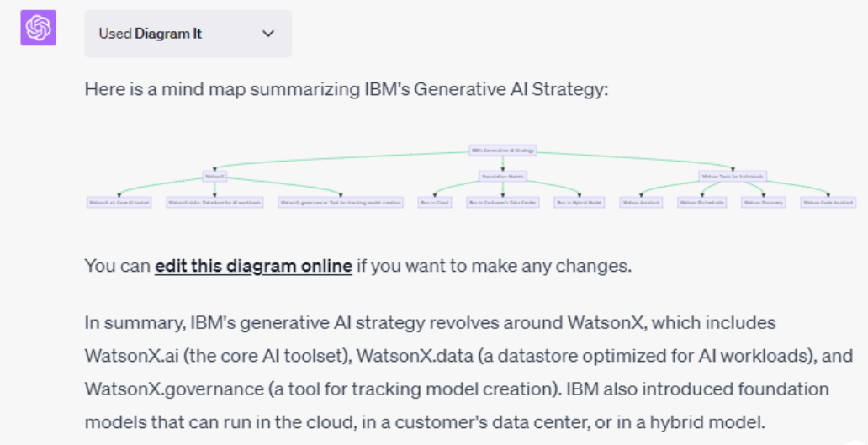The image size is (868, 445).
Task: Open the edit this diagram online link
Action: [x=253, y=266]
